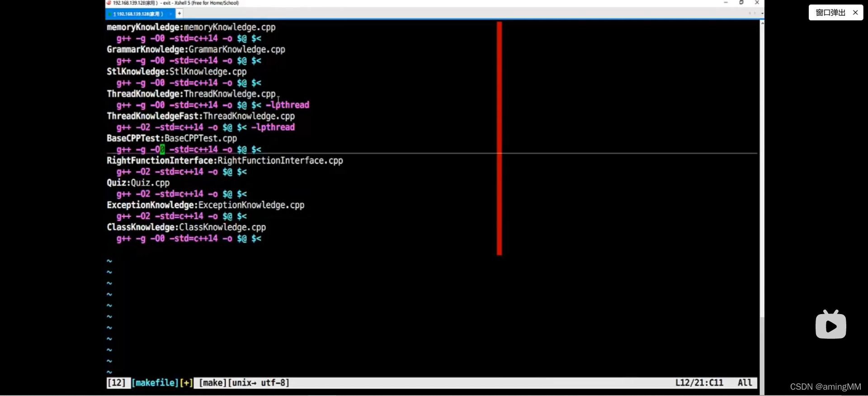Viewport: 868px width, 396px height.
Task: Click the bilibili play icon
Action: click(831, 324)
